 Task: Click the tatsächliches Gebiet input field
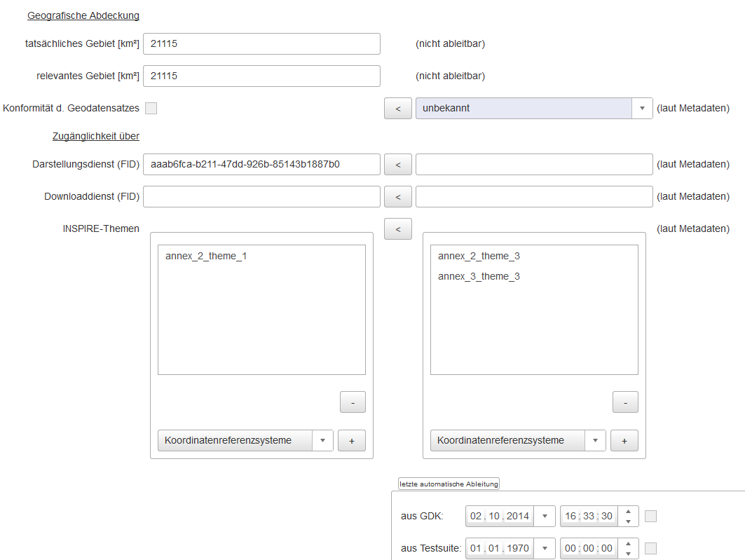click(x=261, y=44)
